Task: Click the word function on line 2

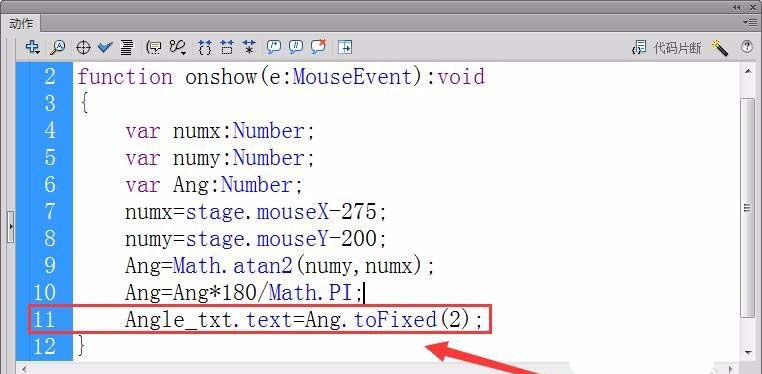Action: click(125, 77)
